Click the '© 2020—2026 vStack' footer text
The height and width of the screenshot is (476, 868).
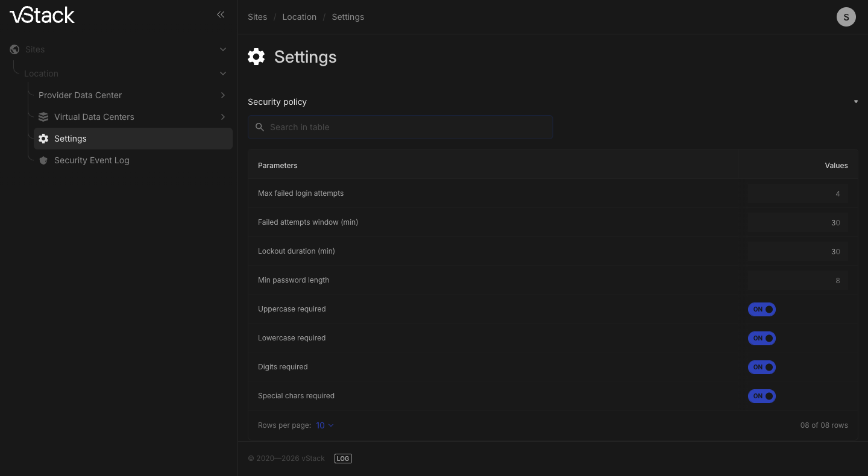(286, 459)
